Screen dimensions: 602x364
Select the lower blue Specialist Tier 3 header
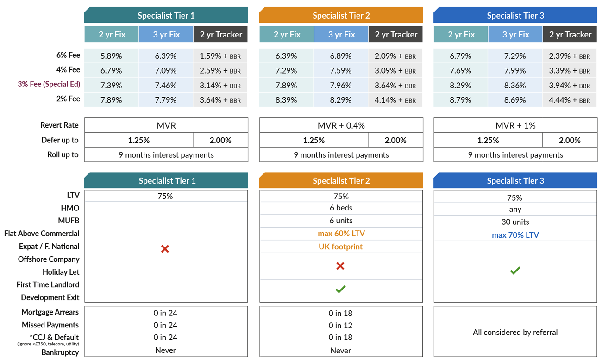tap(515, 180)
